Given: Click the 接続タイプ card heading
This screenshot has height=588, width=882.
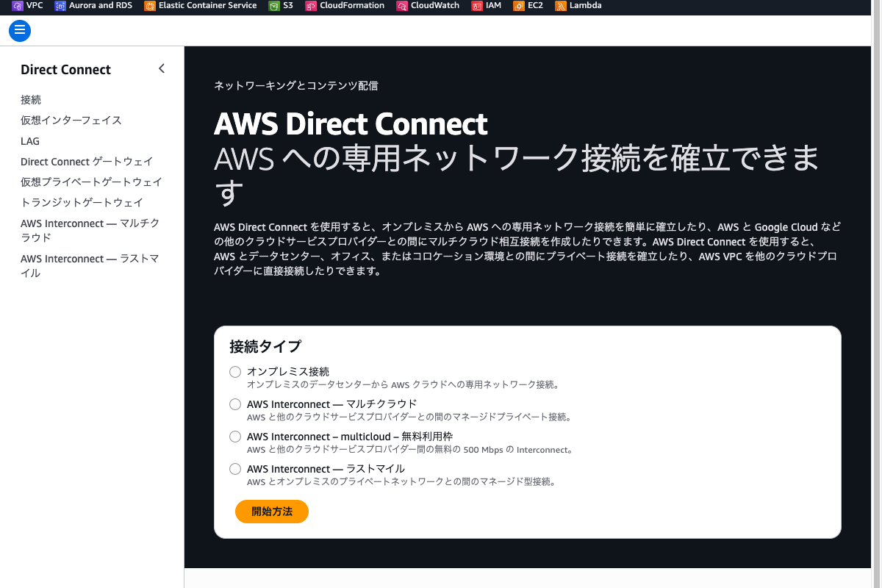Looking at the screenshot, I should 265,346.
